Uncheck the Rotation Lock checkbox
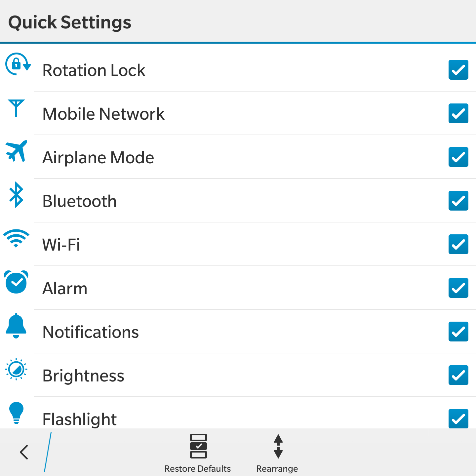Screen dimensions: 476x476 coord(458,70)
